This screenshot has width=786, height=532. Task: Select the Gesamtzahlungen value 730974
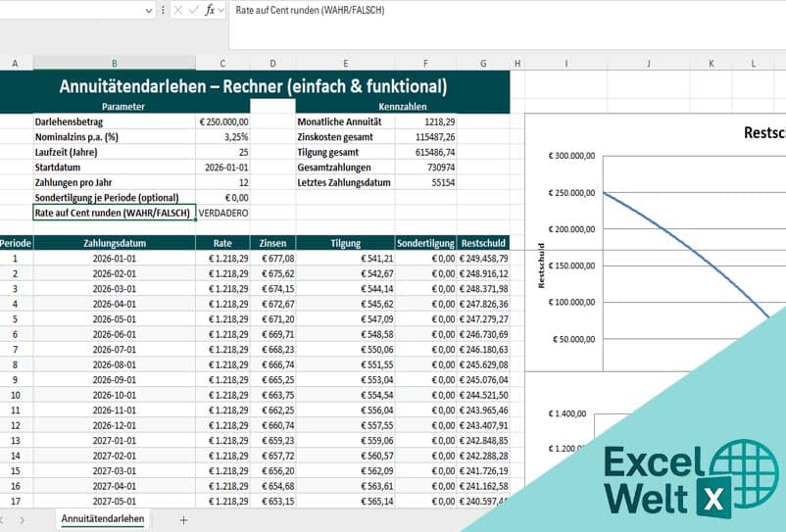click(425, 168)
